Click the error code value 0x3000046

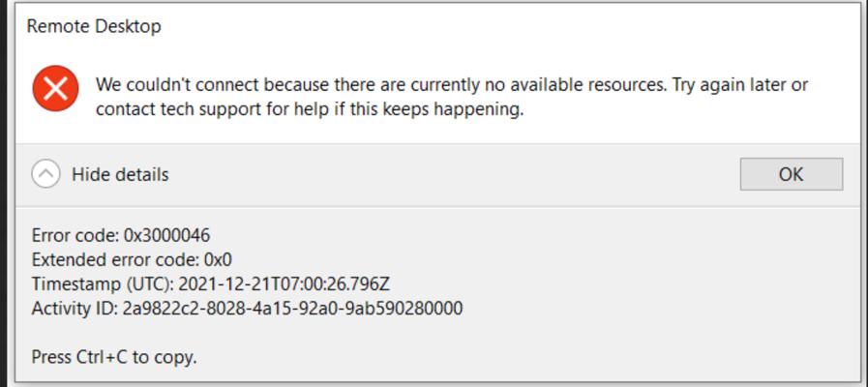point(167,235)
